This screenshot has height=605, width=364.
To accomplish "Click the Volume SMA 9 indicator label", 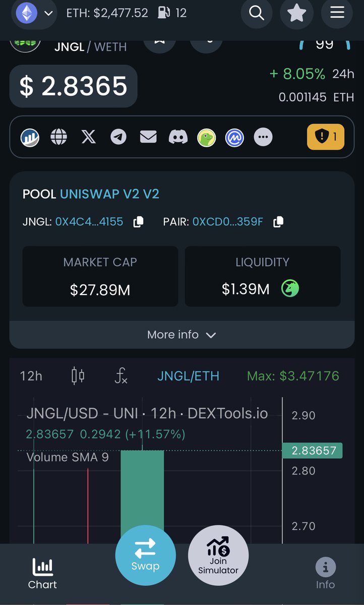I will click(67, 457).
